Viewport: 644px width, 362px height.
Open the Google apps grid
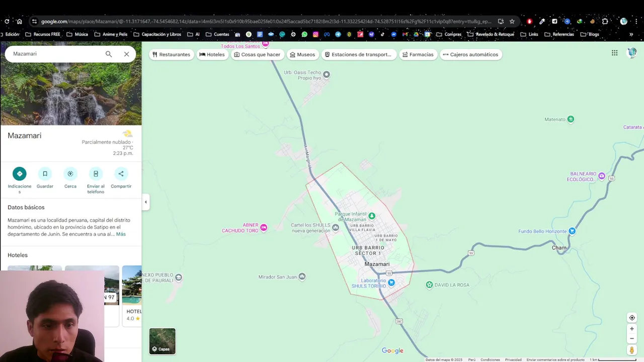pyautogui.click(x=614, y=53)
